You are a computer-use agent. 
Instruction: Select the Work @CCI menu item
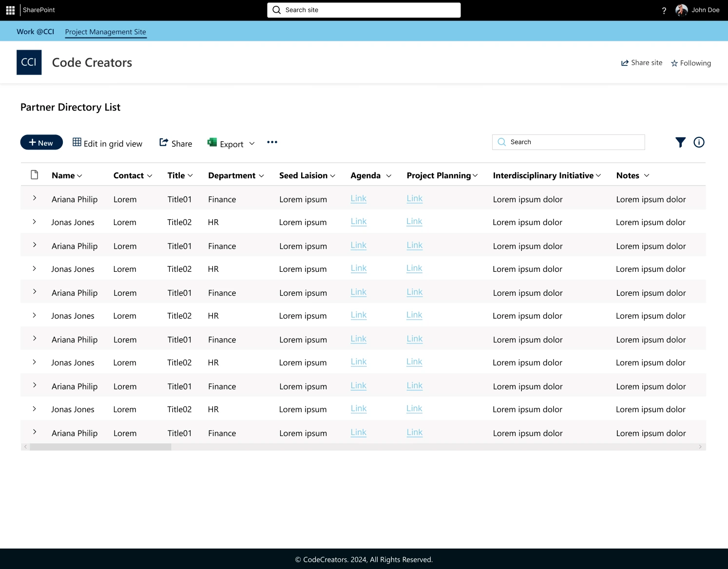[35, 31]
